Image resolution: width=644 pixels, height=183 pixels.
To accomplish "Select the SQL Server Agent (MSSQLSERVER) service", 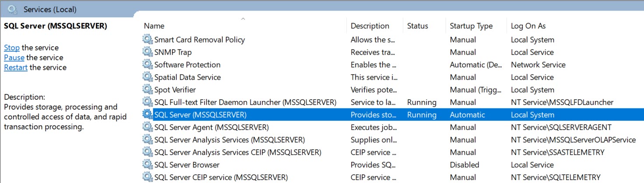I will pyautogui.click(x=211, y=127).
